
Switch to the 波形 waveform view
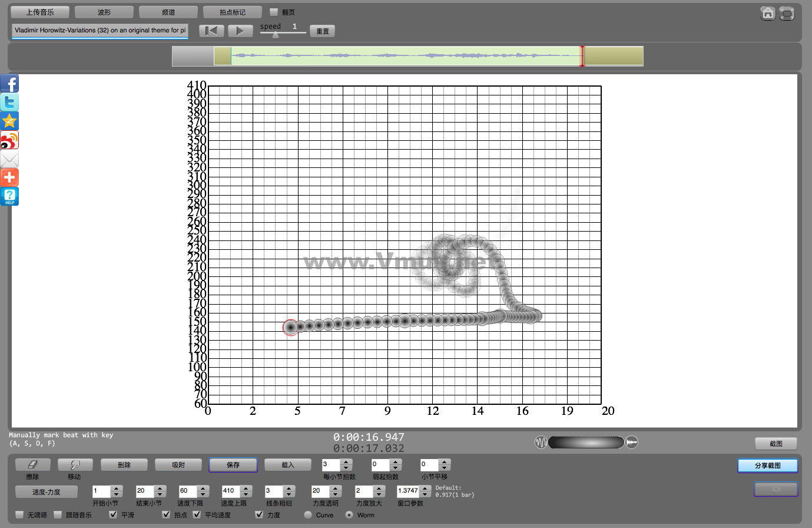pyautogui.click(x=104, y=12)
